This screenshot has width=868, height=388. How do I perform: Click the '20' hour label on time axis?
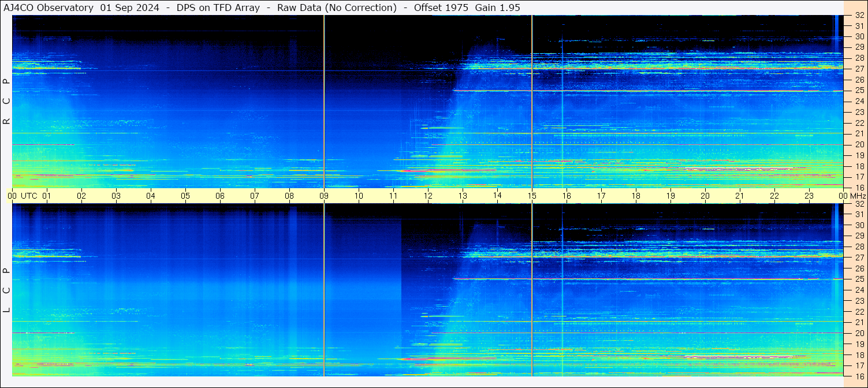tap(705, 196)
